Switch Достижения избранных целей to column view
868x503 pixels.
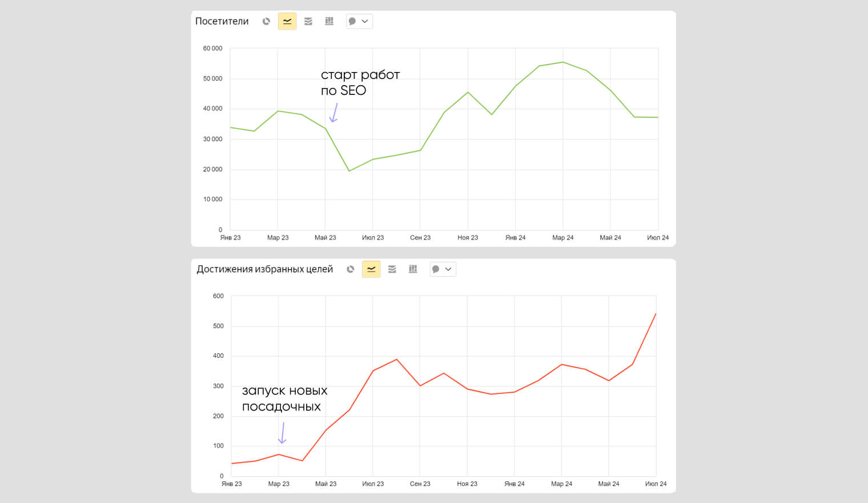point(413,269)
